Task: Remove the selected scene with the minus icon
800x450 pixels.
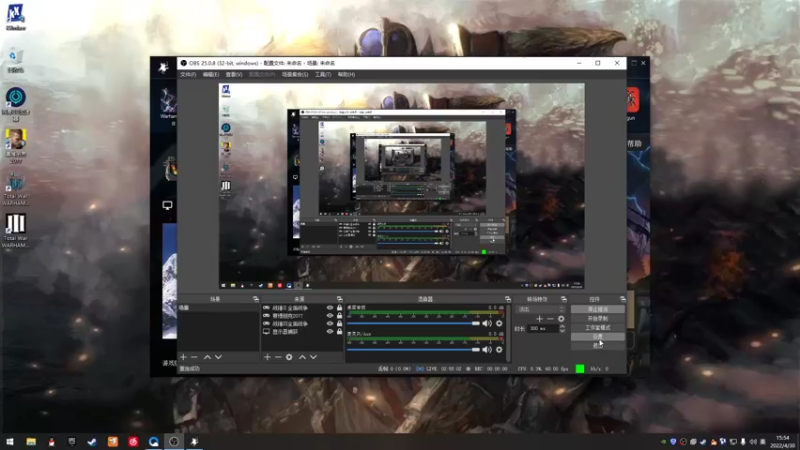Action: [x=194, y=357]
